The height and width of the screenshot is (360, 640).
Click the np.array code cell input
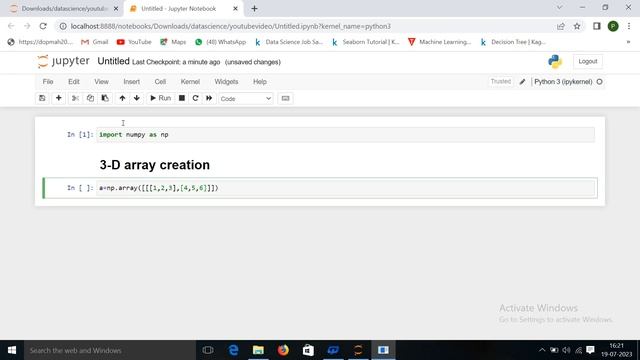click(x=345, y=188)
